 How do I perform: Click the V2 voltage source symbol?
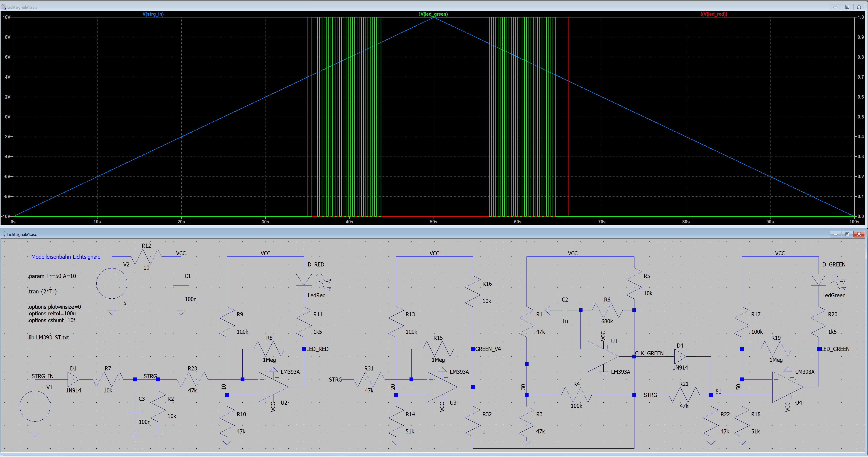click(x=112, y=283)
